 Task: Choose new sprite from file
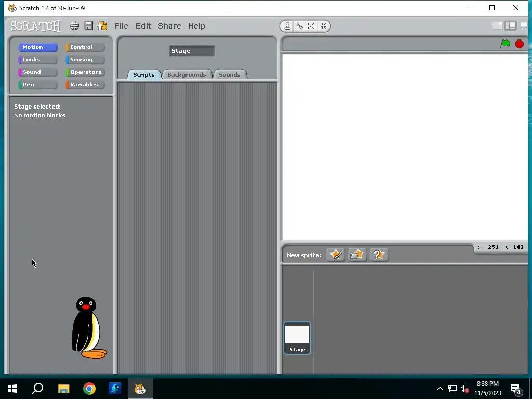[357, 255]
